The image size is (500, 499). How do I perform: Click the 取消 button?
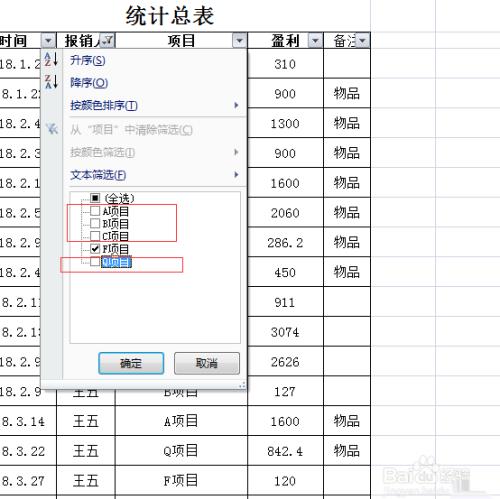coord(207,363)
